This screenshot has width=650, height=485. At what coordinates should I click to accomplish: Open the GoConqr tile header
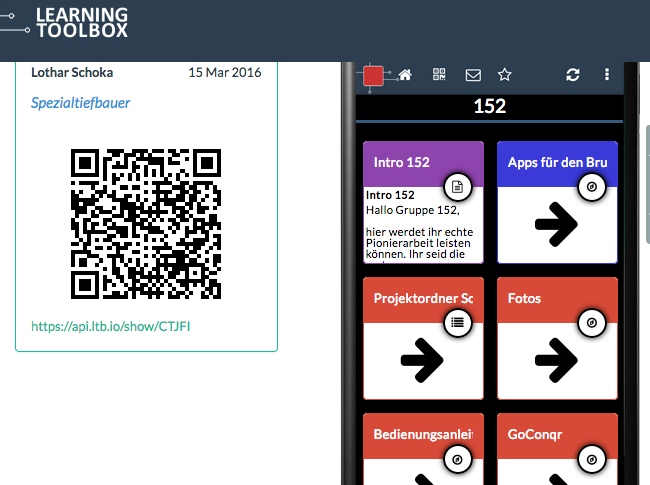557,436
